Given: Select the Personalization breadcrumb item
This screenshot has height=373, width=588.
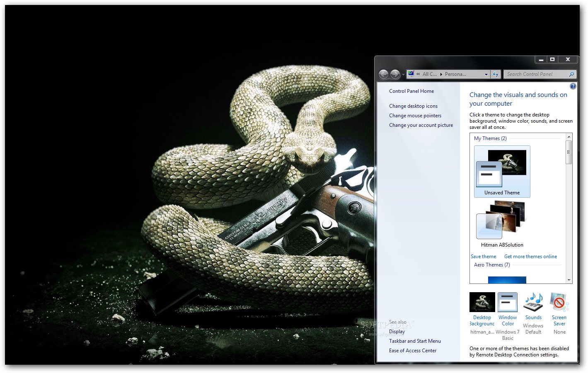Looking at the screenshot, I should tap(456, 74).
